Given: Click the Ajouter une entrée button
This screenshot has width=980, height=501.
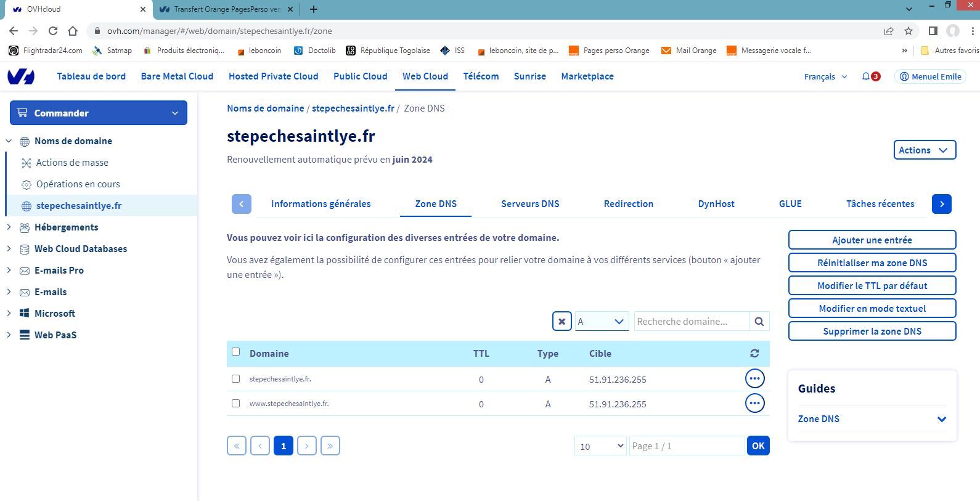Looking at the screenshot, I should pos(872,240).
